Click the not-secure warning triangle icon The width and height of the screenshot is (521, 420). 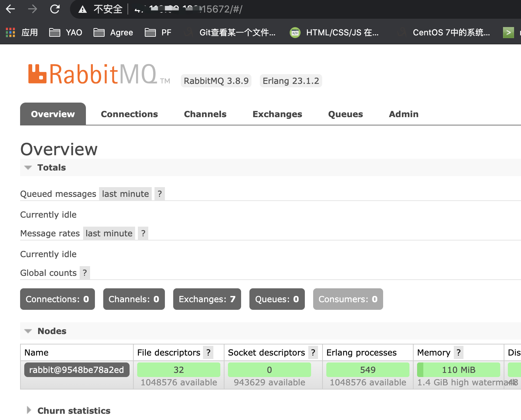(x=82, y=9)
